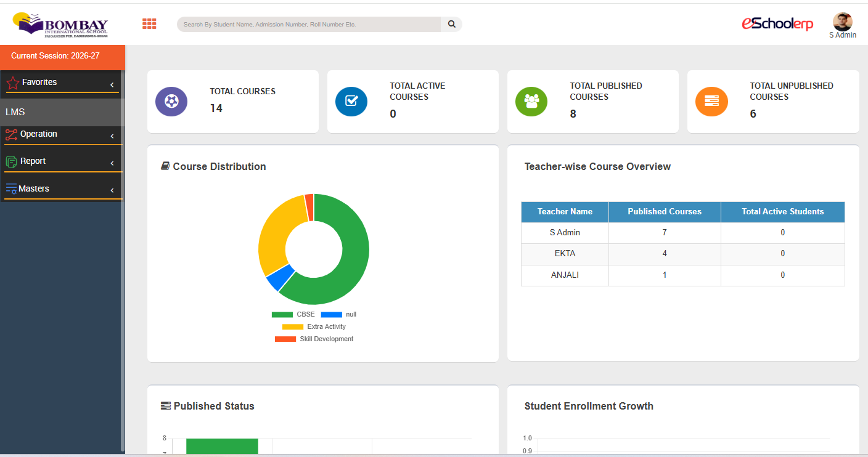The height and width of the screenshot is (457, 868).
Task: Click the Total Published Courses count 8
Action: (x=573, y=114)
